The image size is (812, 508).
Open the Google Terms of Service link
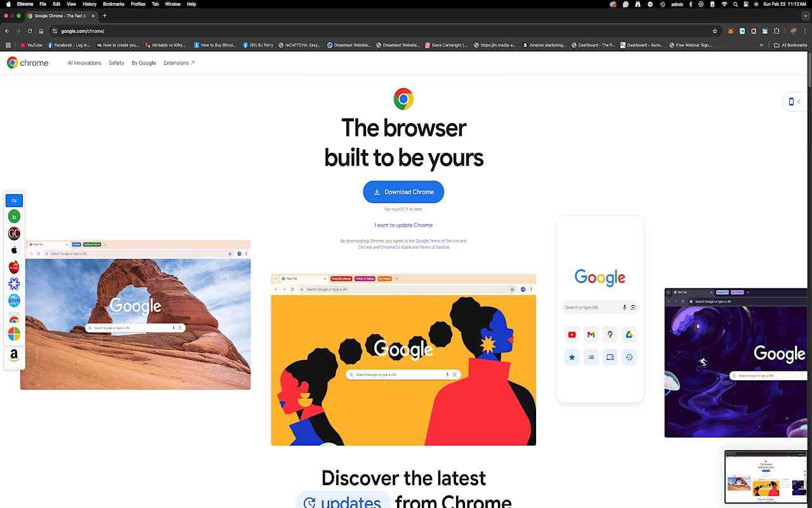coord(437,241)
